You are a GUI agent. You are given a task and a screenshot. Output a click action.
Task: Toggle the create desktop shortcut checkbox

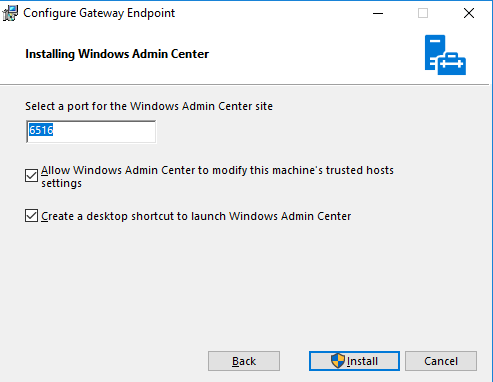click(31, 216)
